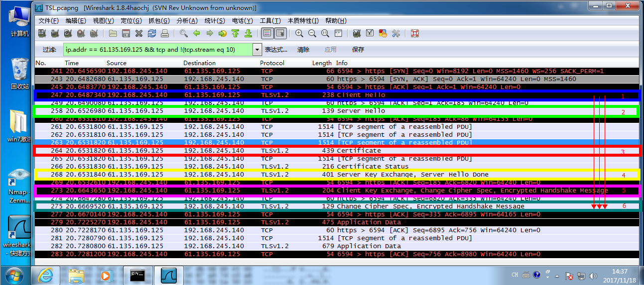Zoom out toolbar icon
This screenshot has height=285, width=644.
tap(312, 33)
